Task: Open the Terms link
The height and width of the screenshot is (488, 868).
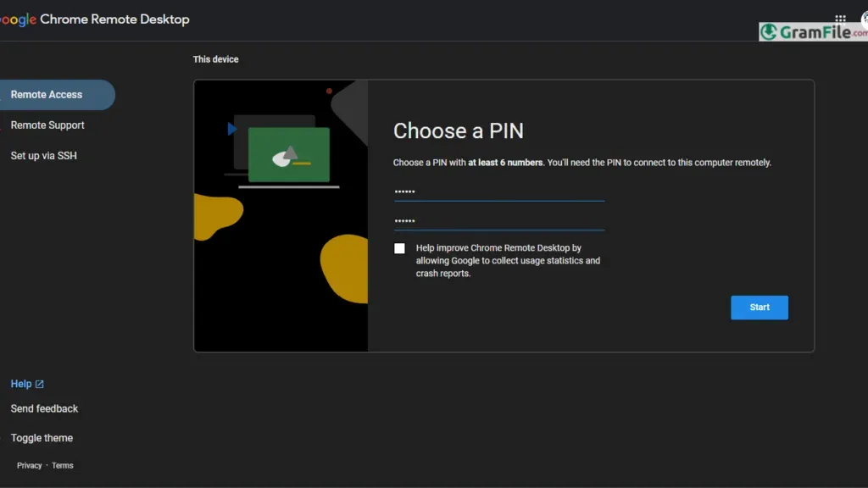Action: coord(63,465)
